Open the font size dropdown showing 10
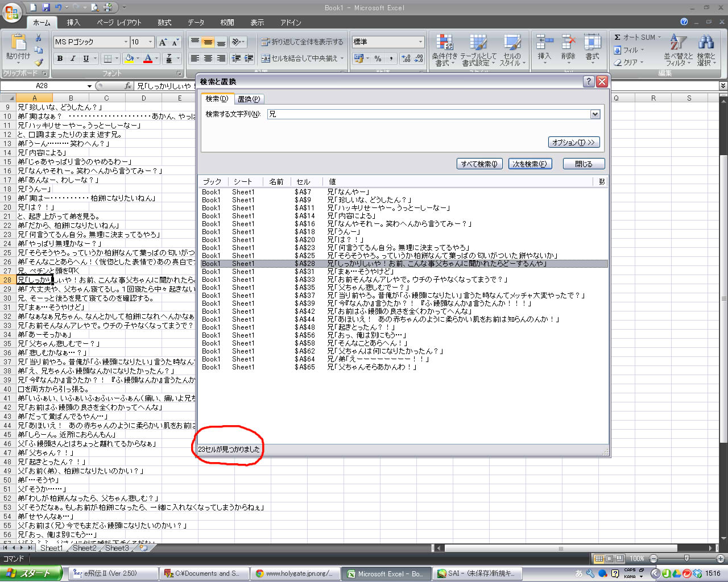This screenshot has height=582, width=728. pos(150,42)
